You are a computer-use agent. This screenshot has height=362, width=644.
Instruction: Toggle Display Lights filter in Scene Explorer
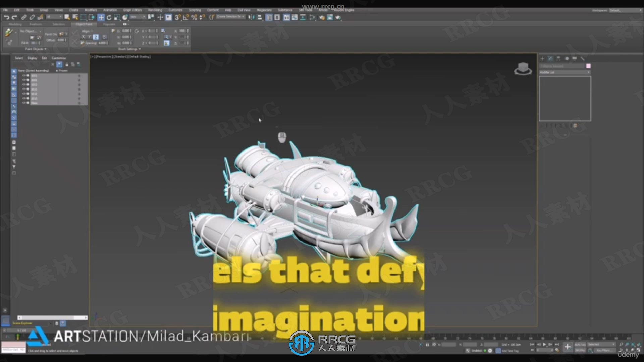click(14, 83)
